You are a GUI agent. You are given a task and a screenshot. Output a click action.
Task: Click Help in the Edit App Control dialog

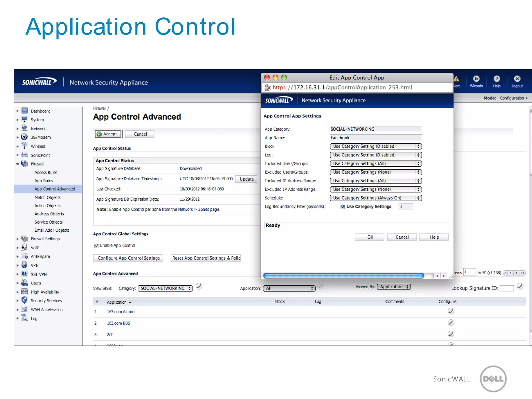click(x=434, y=237)
